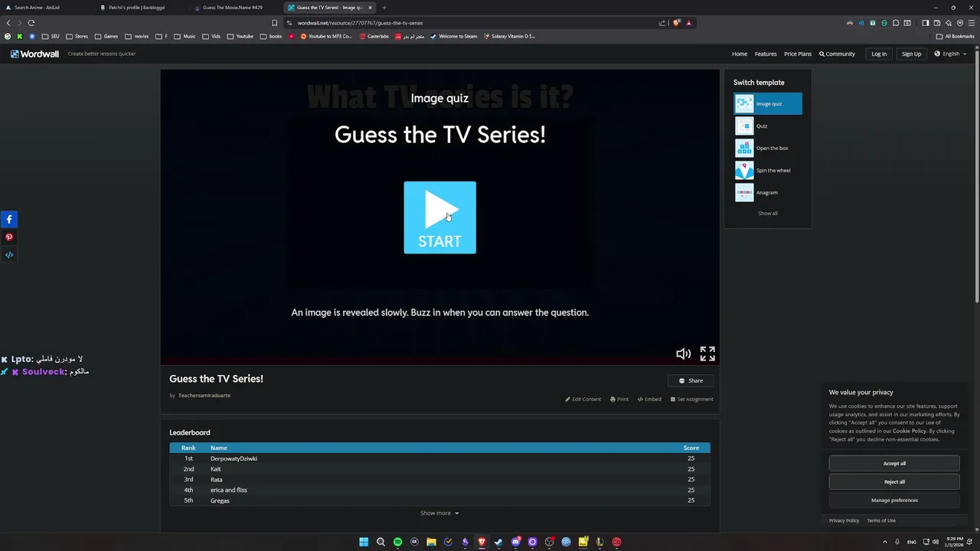Open the Community search link

tap(837, 54)
